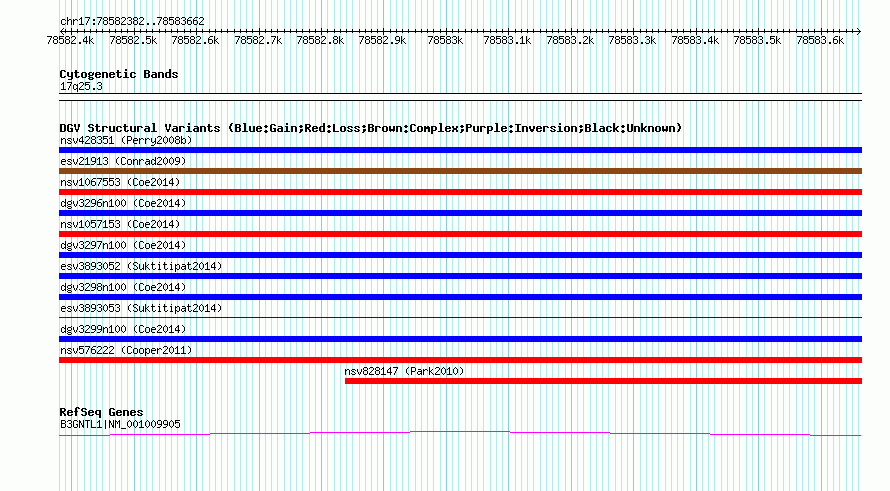Image resolution: width=890 pixels, height=491 pixels.
Task: Open variant nsv428351 (Perry2008b) label
Action: (x=126, y=140)
